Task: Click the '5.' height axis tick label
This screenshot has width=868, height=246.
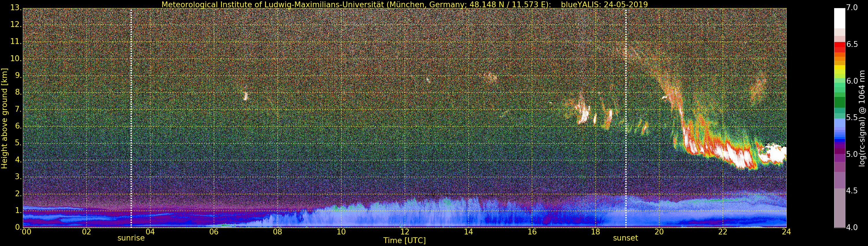Action: point(18,143)
